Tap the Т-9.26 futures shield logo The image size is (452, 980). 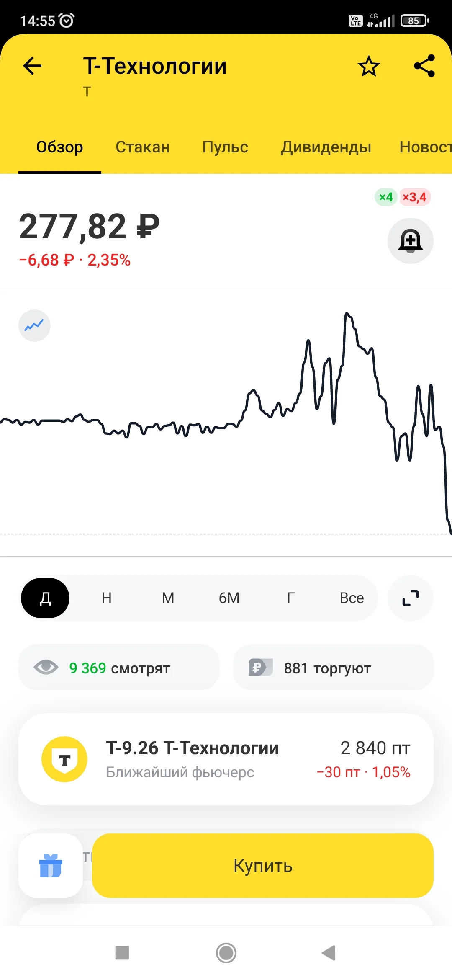[64, 759]
